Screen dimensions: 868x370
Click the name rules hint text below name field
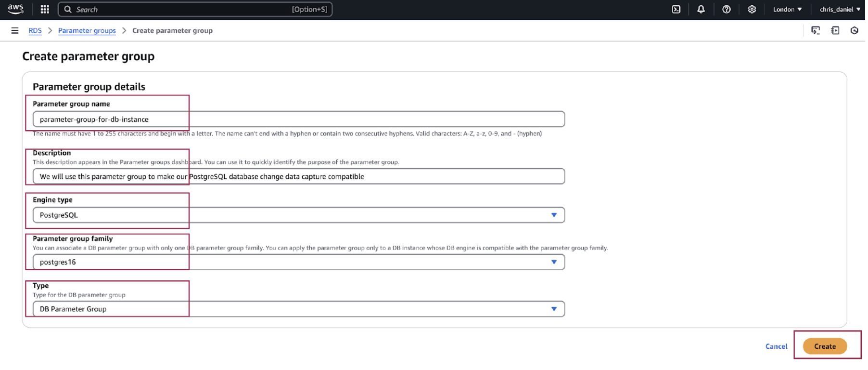click(x=287, y=133)
